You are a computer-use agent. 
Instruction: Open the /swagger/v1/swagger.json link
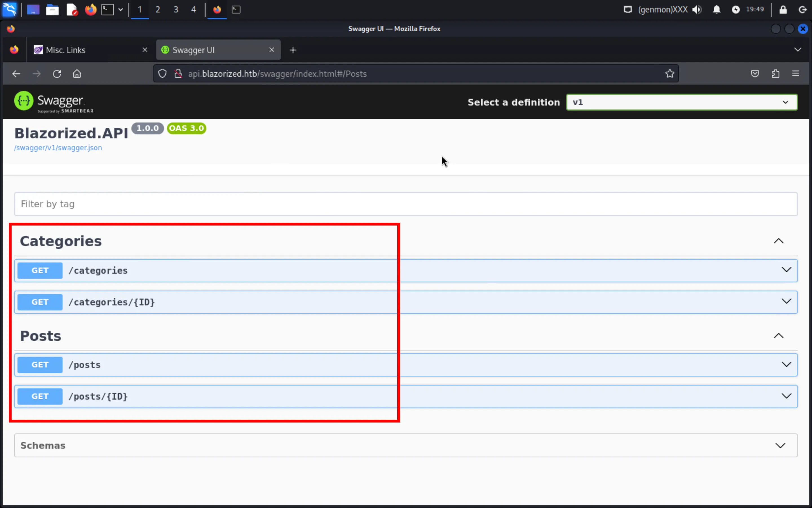[x=58, y=148]
